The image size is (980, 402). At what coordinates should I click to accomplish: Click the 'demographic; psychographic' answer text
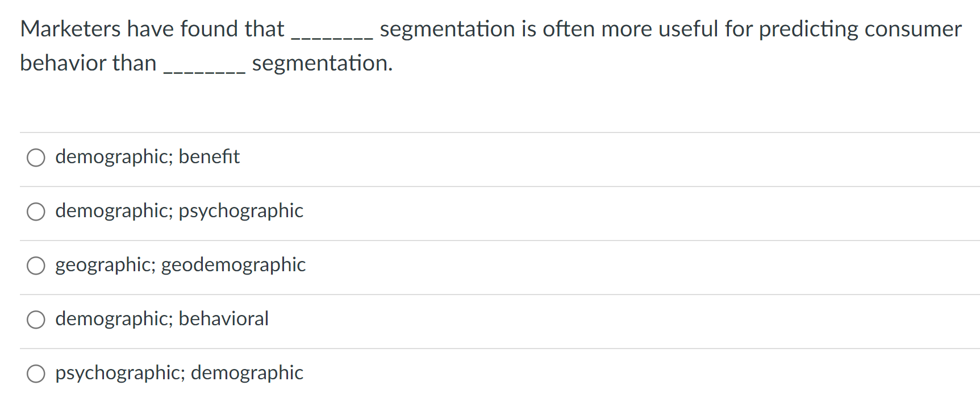click(x=179, y=211)
